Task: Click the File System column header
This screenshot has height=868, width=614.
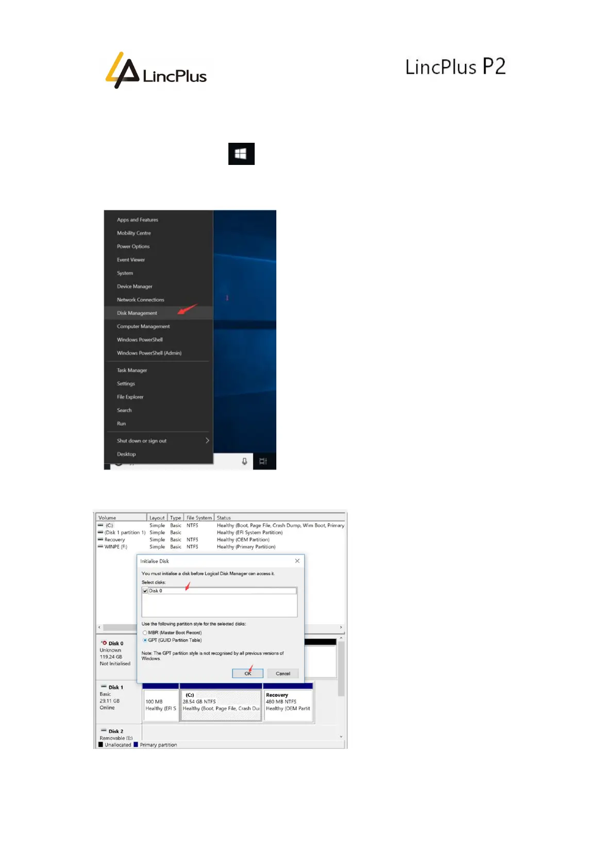Action: [199, 518]
